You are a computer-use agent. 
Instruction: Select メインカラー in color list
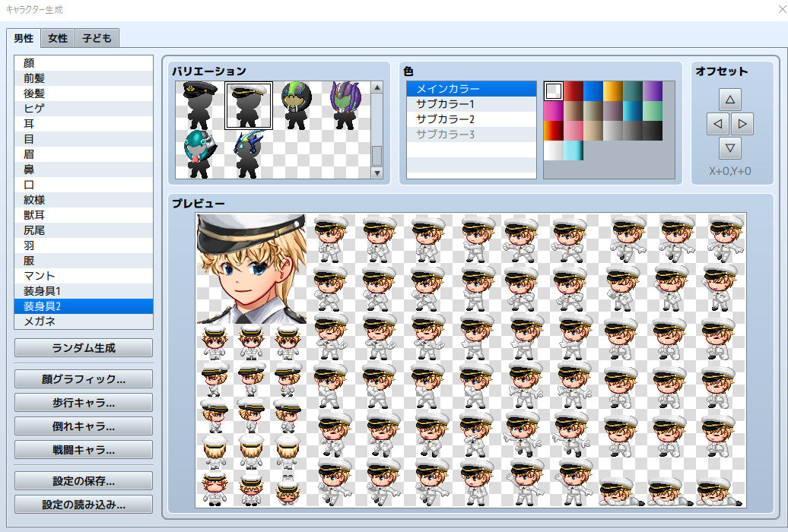coord(472,89)
